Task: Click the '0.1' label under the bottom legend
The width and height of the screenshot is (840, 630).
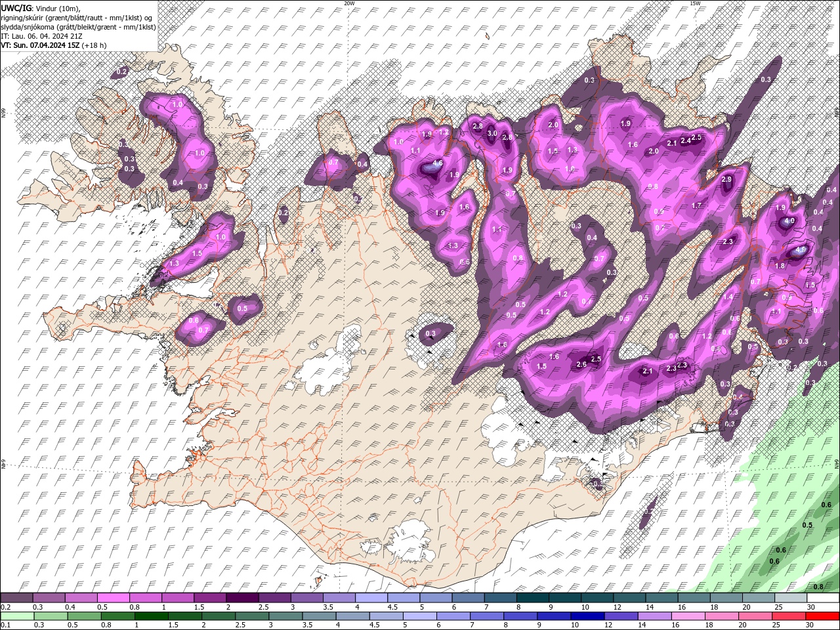Action: point(5,625)
